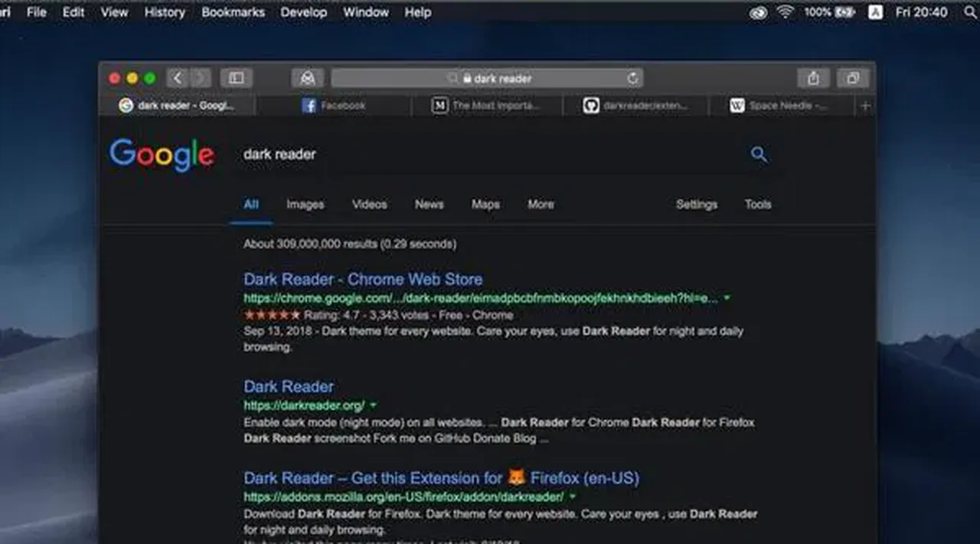Image resolution: width=980 pixels, height=544 pixels.
Task: Click Google Search Settings link
Action: click(696, 205)
